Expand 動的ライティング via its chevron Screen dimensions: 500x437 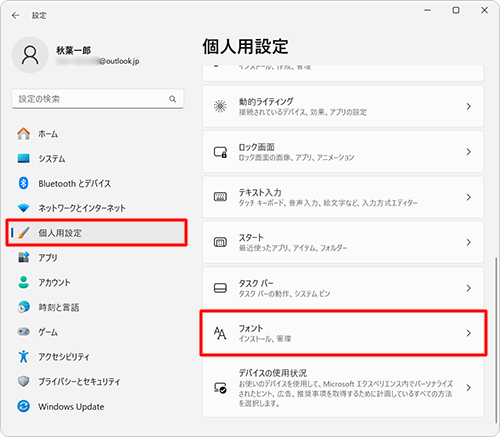469,106
